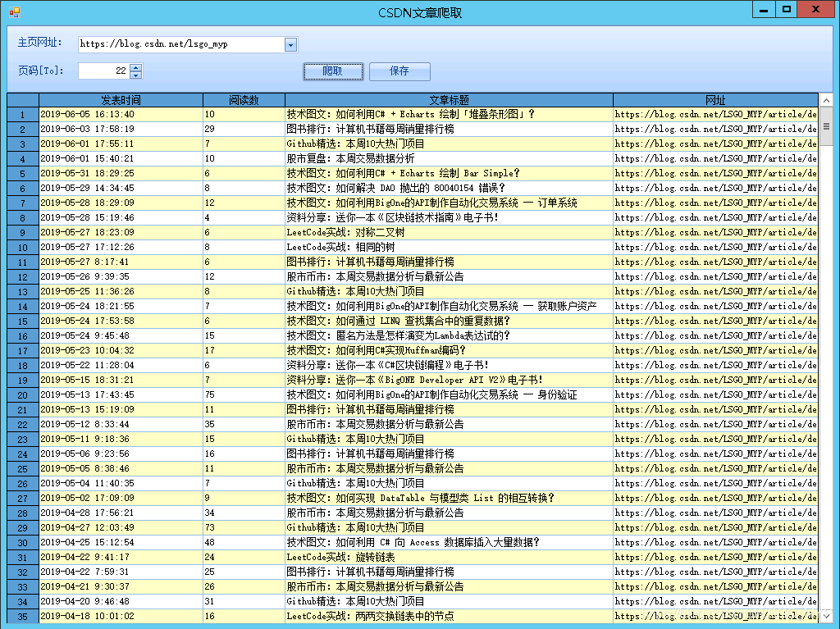Click the URL cell in row 1
Image resolution: width=840 pixels, height=629 pixels.
[715, 114]
